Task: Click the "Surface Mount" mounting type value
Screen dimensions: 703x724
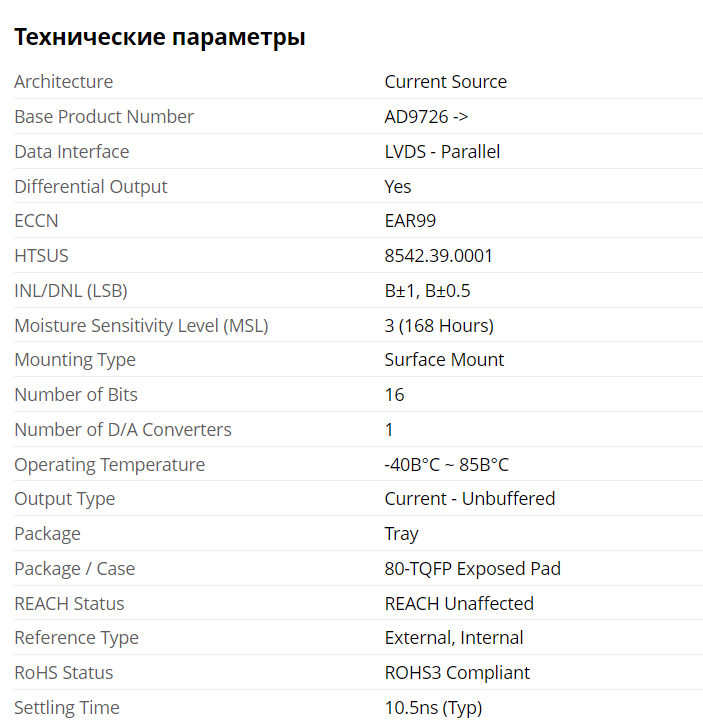Action: 444,360
